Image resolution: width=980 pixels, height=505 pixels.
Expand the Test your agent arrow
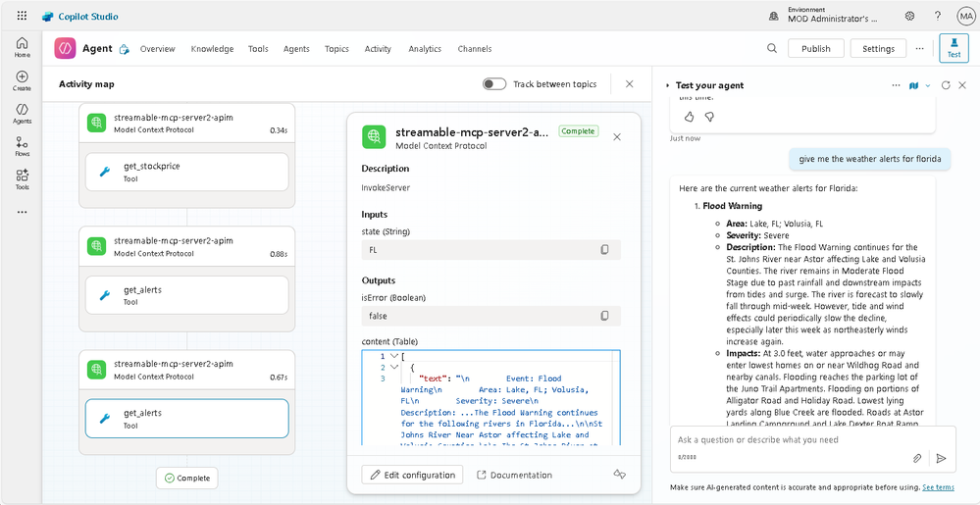[x=668, y=85]
